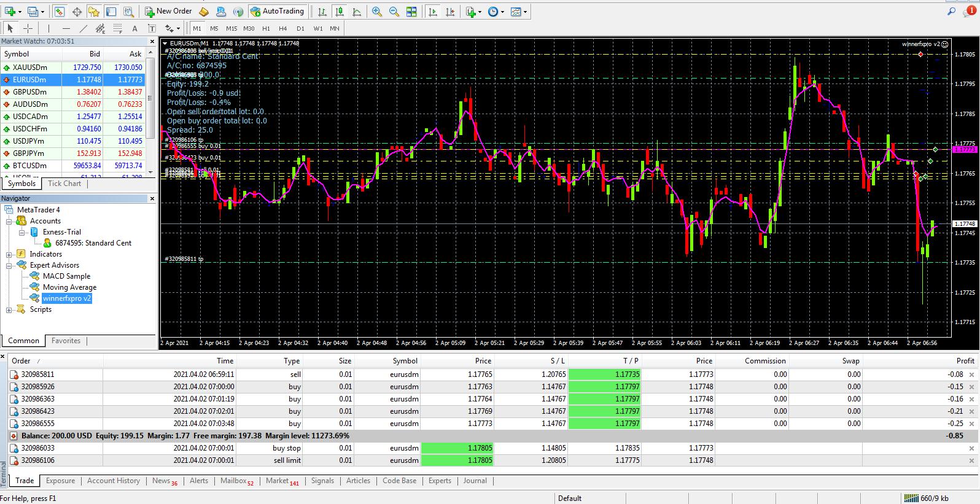The width and height of the screenshot is (980, 504).
Task: Select the trendline drawing tool
Action: click(x=84, y=28)
